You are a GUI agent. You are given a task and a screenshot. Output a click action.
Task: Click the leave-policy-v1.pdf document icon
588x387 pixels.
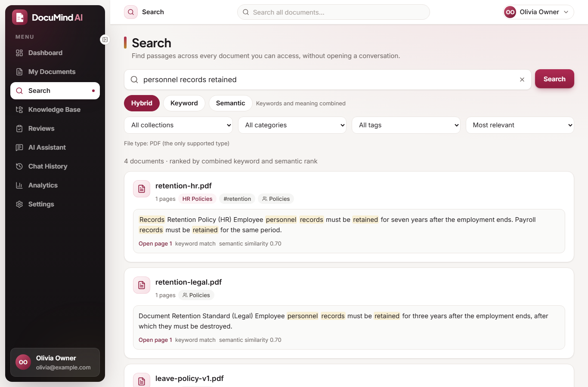click(x=142, y=380)
